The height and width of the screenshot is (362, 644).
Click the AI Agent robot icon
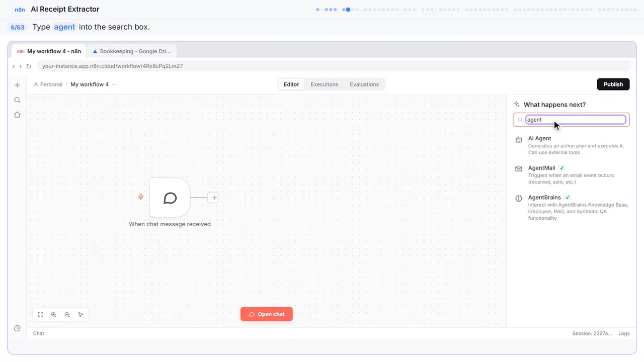[x=519, y=140]
